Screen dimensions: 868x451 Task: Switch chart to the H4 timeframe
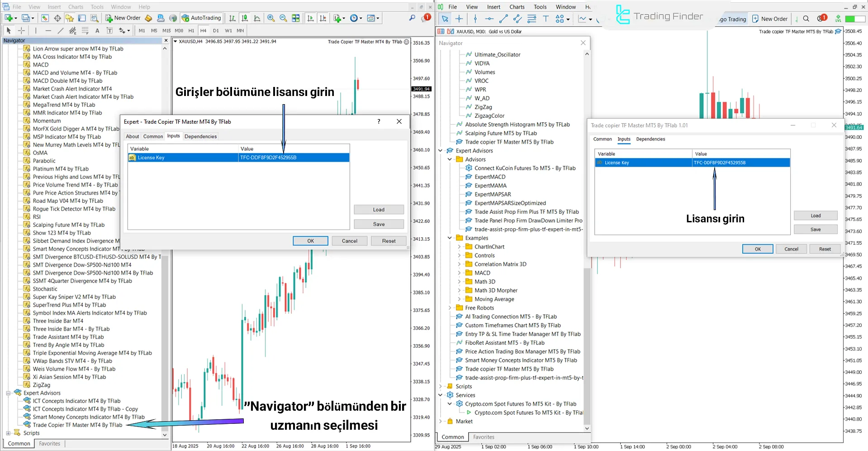[x=203, y=31]
